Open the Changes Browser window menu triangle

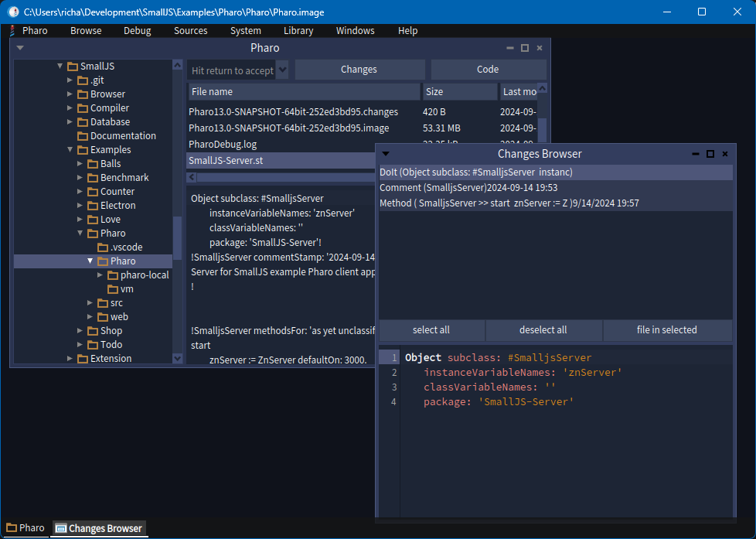click(385, 154)
